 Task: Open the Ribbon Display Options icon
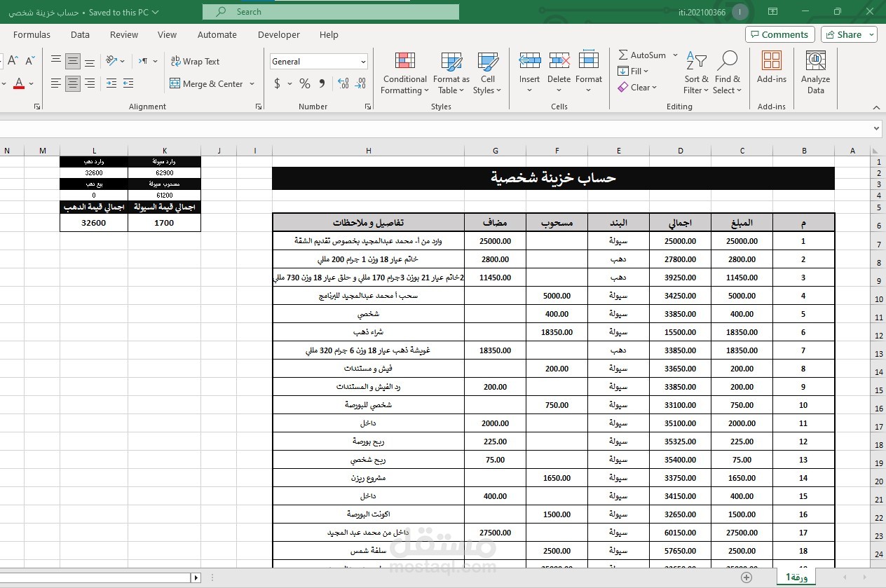click(772, 12)
